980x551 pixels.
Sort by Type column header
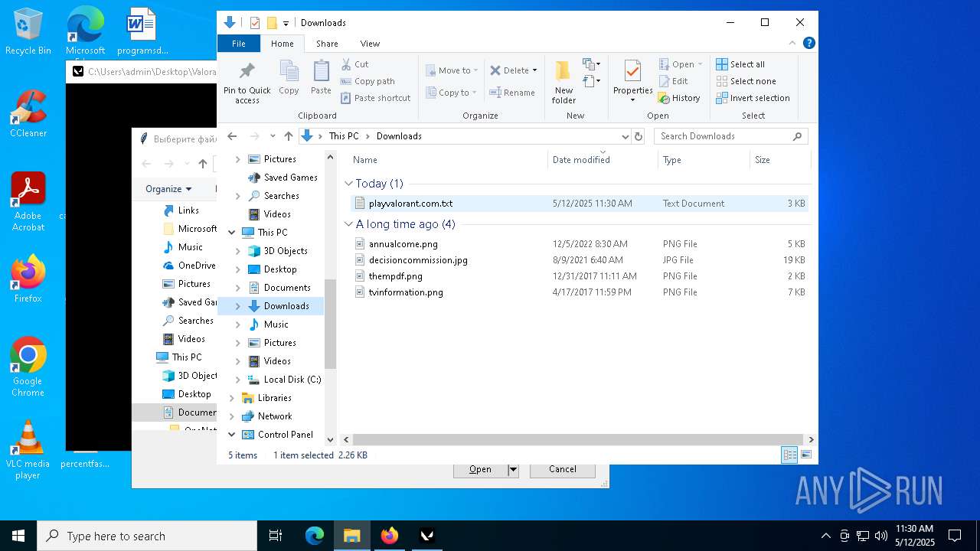click(704, 160)
